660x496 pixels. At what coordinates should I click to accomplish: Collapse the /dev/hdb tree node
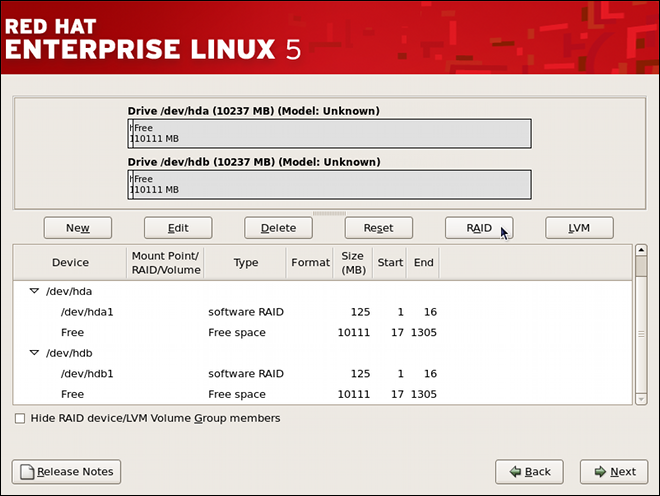(34, 353)
